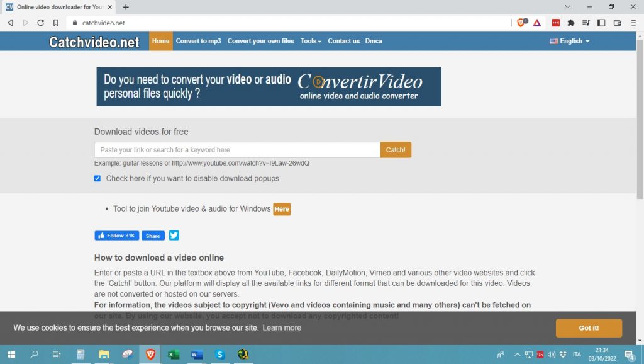644x364 pixels.
Task: Open the Brave Wallet icon
Action: click(x=616, y=23)
